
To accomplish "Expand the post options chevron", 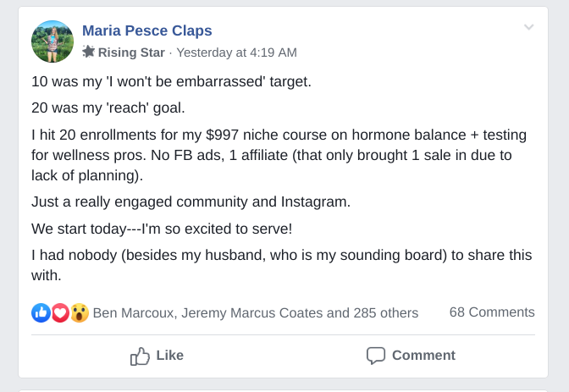I will point(529,28).
